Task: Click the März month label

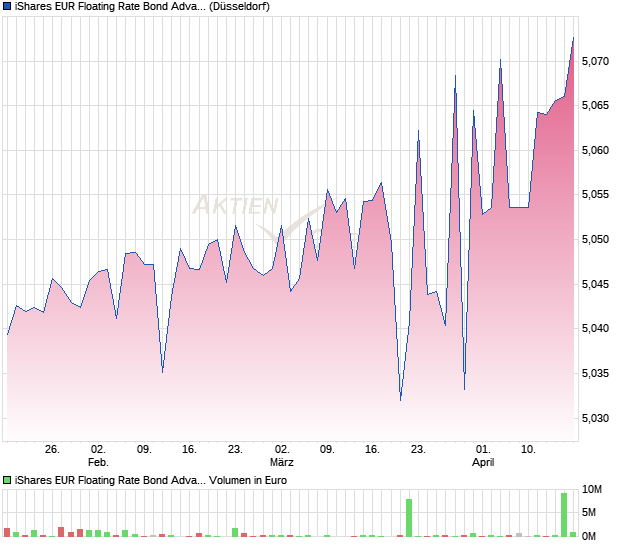Action: point(282,462)
